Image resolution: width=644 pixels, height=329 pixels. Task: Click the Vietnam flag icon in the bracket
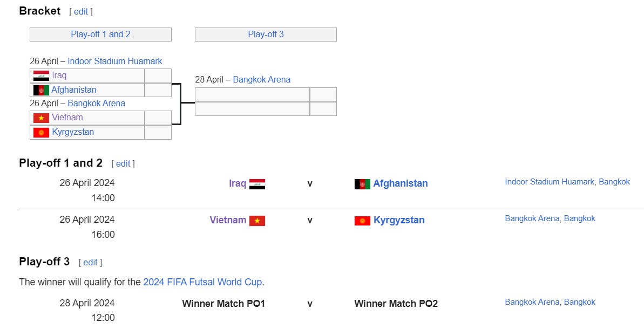[x=41, y=118]
